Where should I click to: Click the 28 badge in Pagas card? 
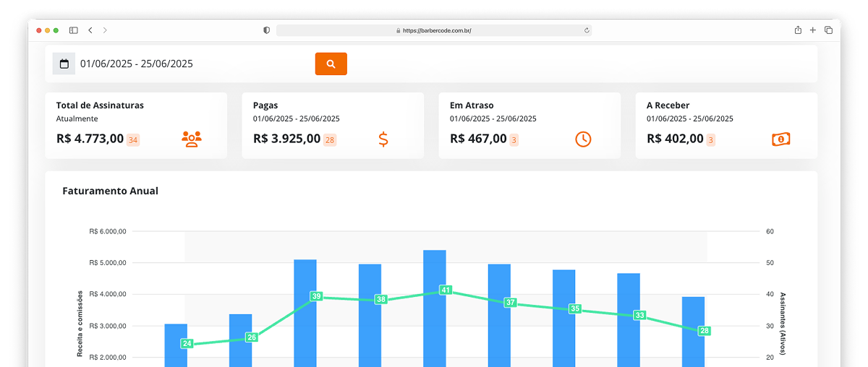click(330, 139)
